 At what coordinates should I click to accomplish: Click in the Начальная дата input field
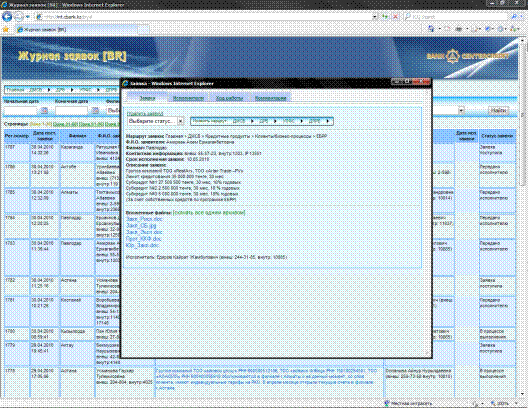[20, 110]
